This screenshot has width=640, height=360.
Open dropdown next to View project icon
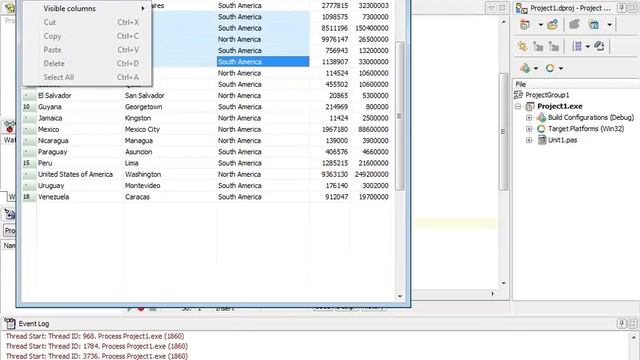(x=609, y=25)
